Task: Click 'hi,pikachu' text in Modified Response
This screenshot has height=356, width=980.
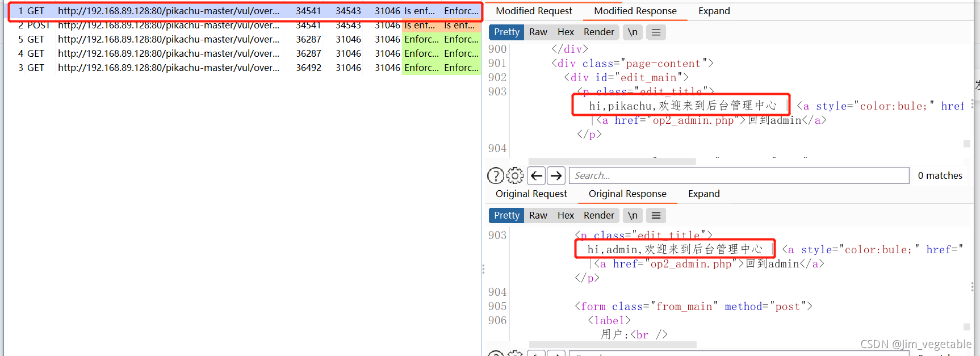Action: pyautogui.click(x=621, y=106)
